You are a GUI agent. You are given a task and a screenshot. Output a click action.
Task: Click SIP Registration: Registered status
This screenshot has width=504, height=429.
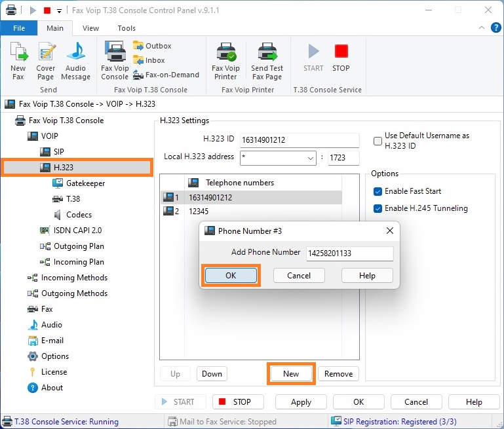click(394, 422)
